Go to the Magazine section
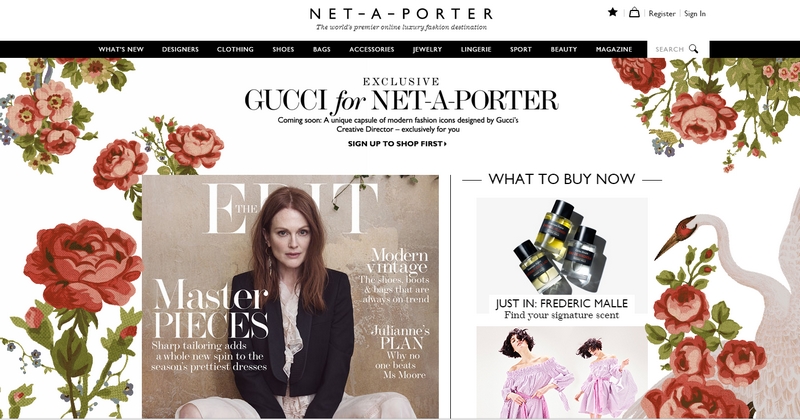Viewport: 800px width, 420px height. 614,50
